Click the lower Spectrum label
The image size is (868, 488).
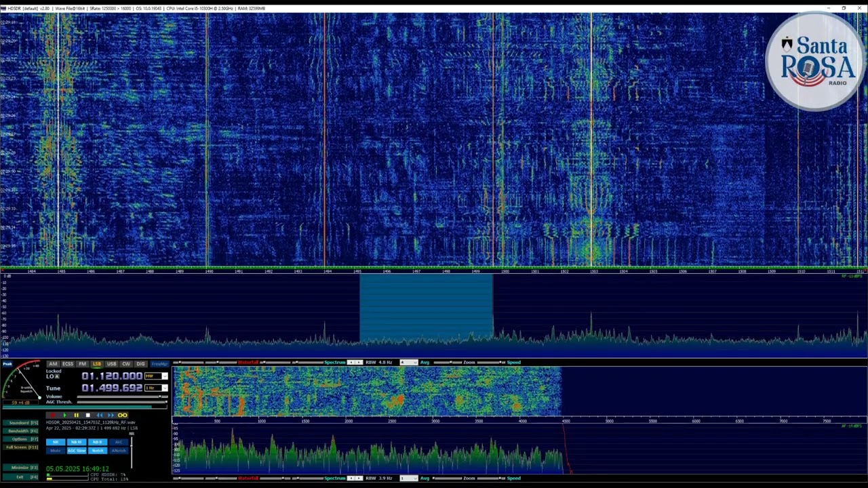[x=335, y=479]
